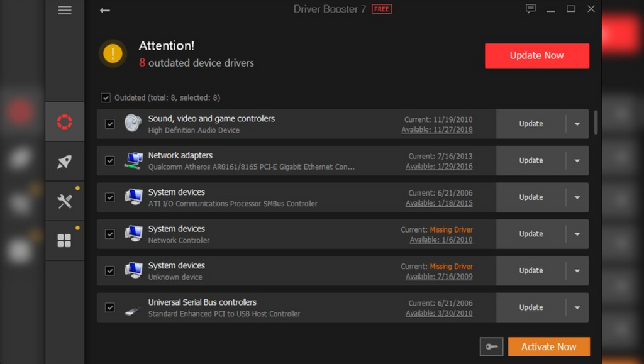Click the key icon for license entry

click(491, 346)
